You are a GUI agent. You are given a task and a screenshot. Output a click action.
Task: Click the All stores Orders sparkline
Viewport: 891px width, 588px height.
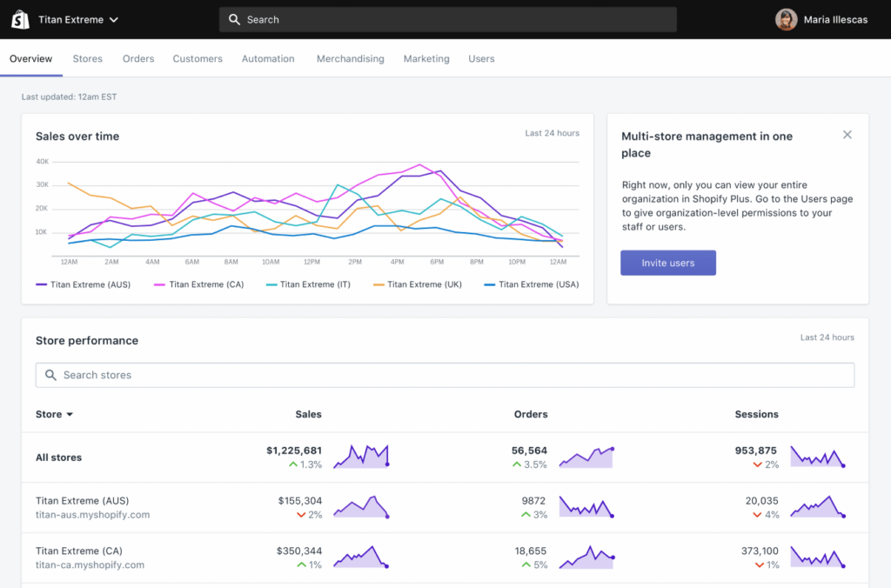tap(586, 457)
